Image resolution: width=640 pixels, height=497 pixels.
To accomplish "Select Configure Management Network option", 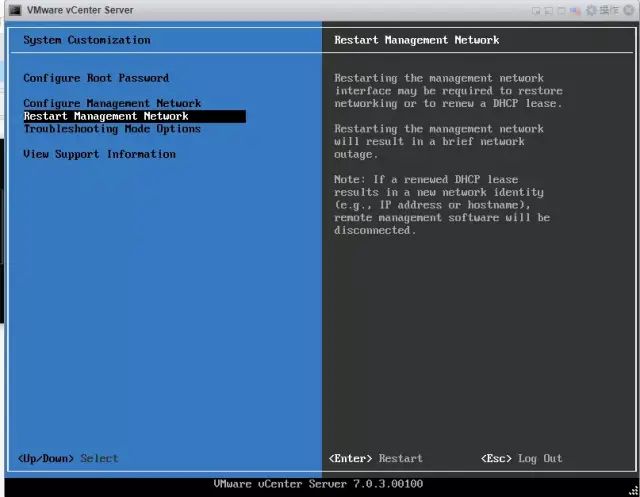I will pos(112,103).
